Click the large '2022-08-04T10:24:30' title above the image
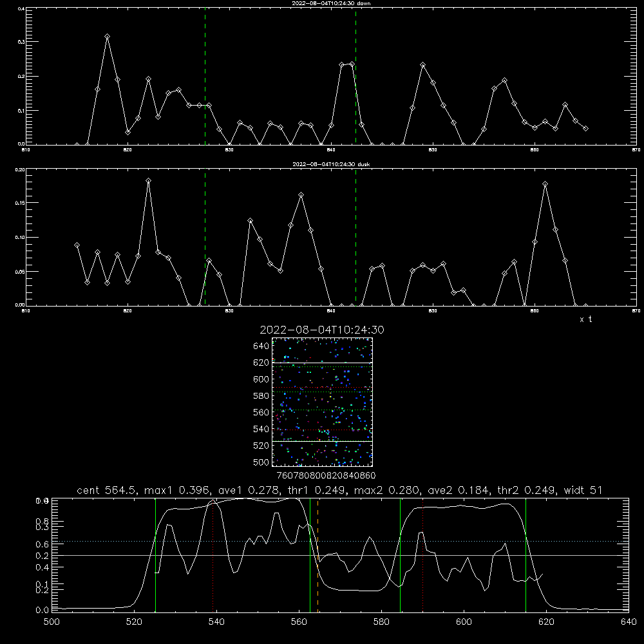 point(322,330)
